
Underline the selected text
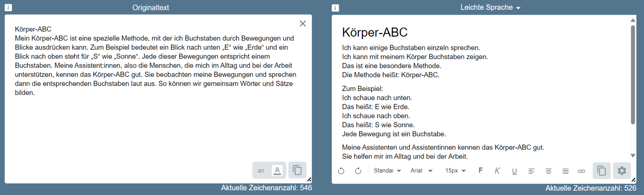pos(515,171)
